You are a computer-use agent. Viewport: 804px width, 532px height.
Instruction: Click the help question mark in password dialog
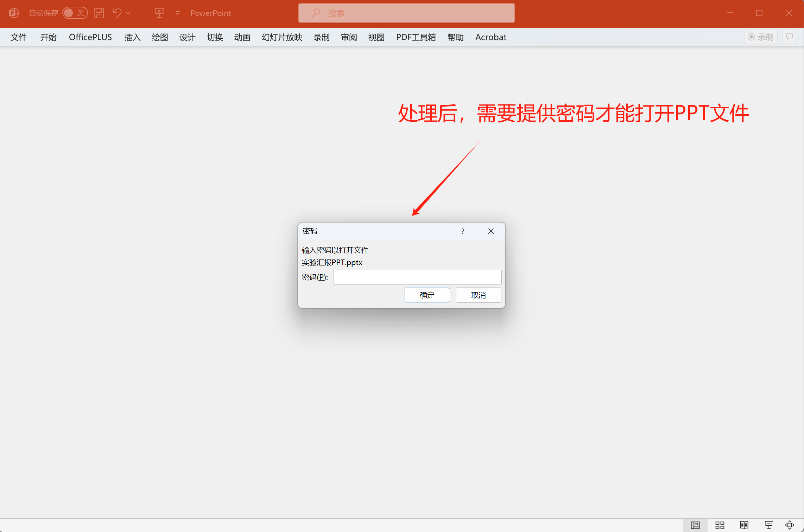(x=462, y=231)
